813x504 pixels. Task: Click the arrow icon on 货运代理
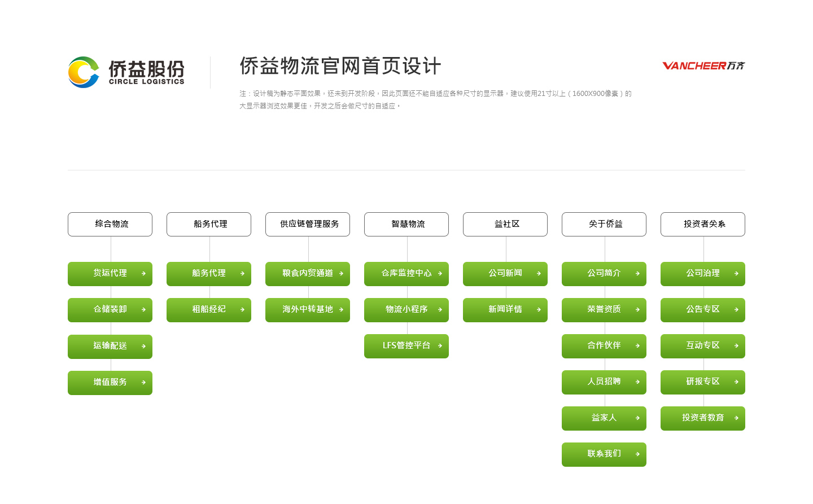click(x=143, y=274)
